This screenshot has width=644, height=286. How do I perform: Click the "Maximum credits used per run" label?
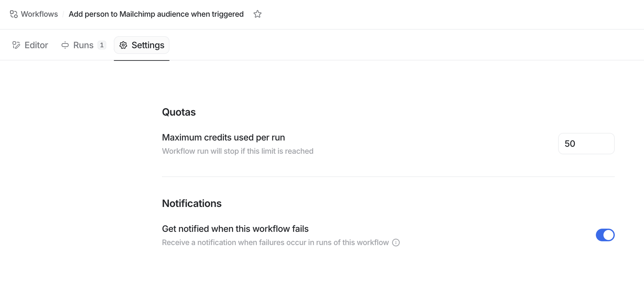(x=223, y=137)
